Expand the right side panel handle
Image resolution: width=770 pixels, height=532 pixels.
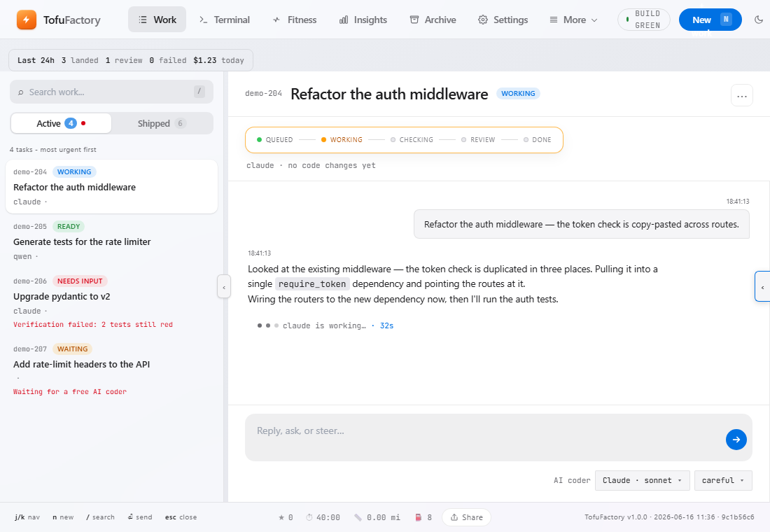tap(762, 286)
